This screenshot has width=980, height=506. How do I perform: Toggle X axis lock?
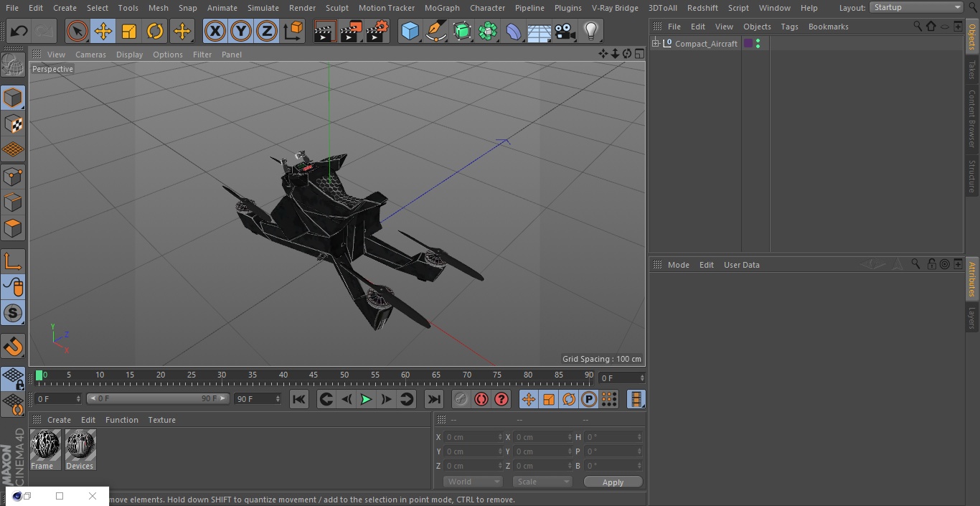pyautogui.click(x=215, y=31)
